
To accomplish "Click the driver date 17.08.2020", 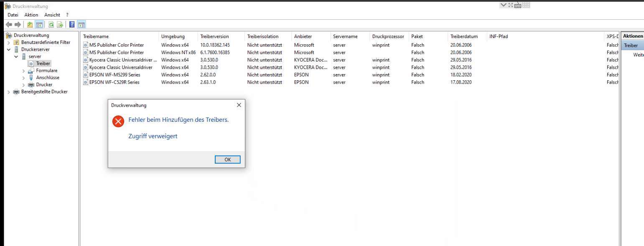I will coord(461,82).
